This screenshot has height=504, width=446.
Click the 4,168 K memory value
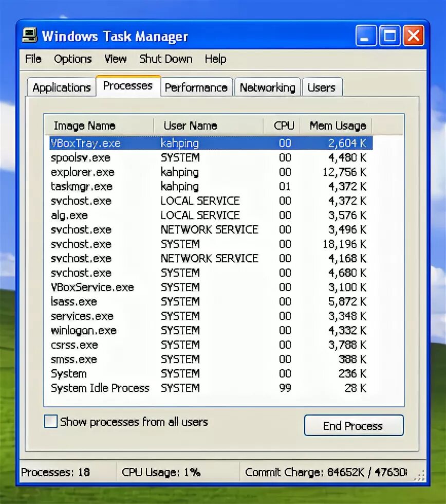(347, 258)
